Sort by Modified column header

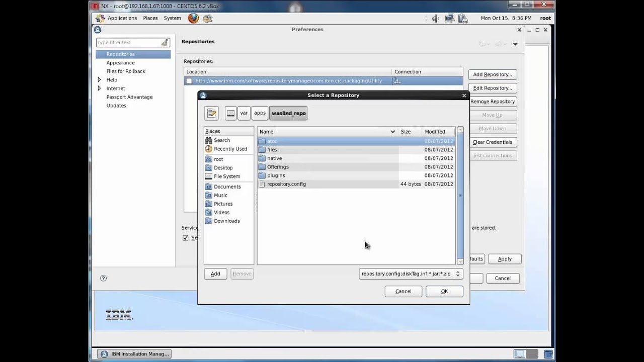(438, 132)
